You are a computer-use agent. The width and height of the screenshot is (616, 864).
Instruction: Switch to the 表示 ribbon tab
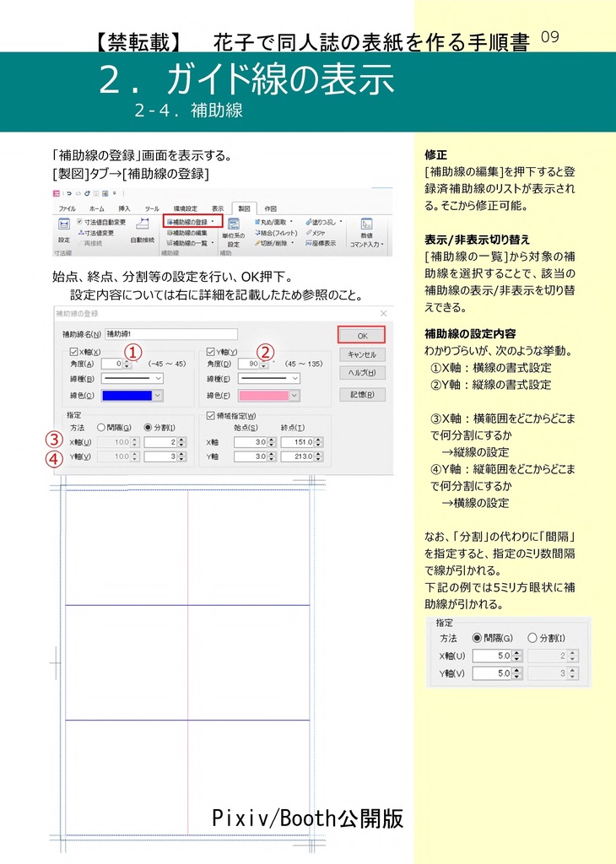[219, 208]
